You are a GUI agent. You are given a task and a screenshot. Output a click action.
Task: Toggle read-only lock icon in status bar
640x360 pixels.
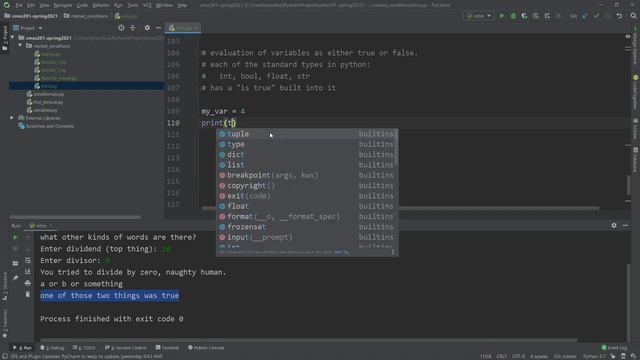click(x=613, y=356)
